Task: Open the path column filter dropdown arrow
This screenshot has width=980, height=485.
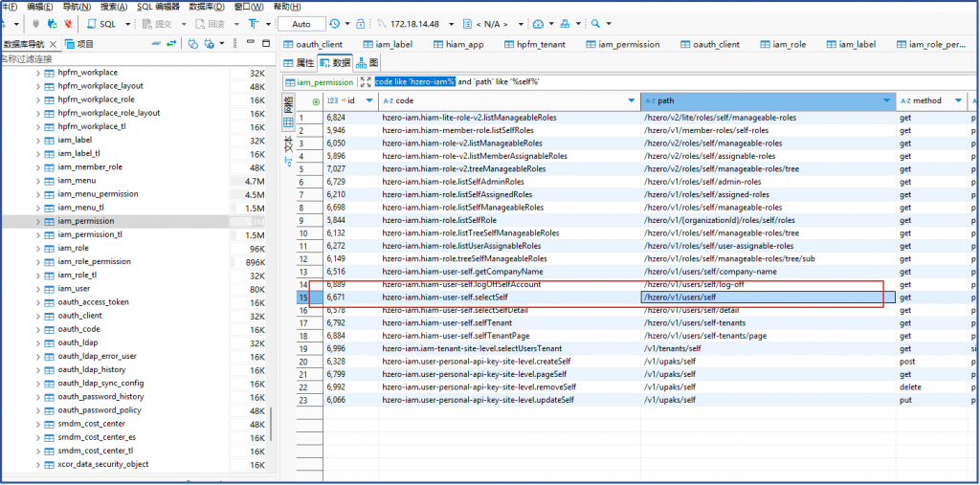Action: coord(888,100)
